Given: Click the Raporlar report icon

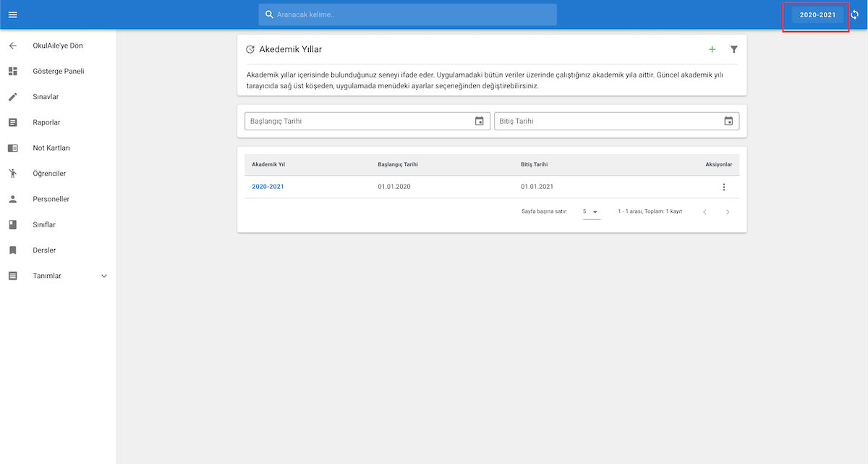Looking at the screenshot, I should pos(12,122).
